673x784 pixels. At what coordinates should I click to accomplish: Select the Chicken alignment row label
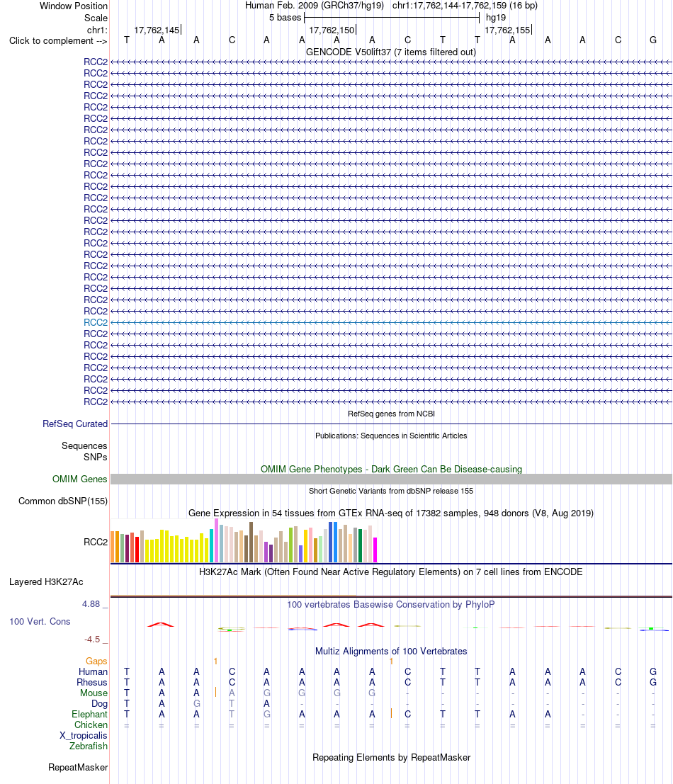(x=91, y=725)
